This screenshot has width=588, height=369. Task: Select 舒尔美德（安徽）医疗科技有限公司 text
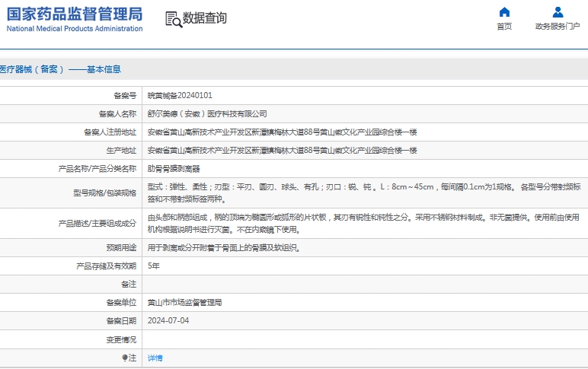point(207,114)
